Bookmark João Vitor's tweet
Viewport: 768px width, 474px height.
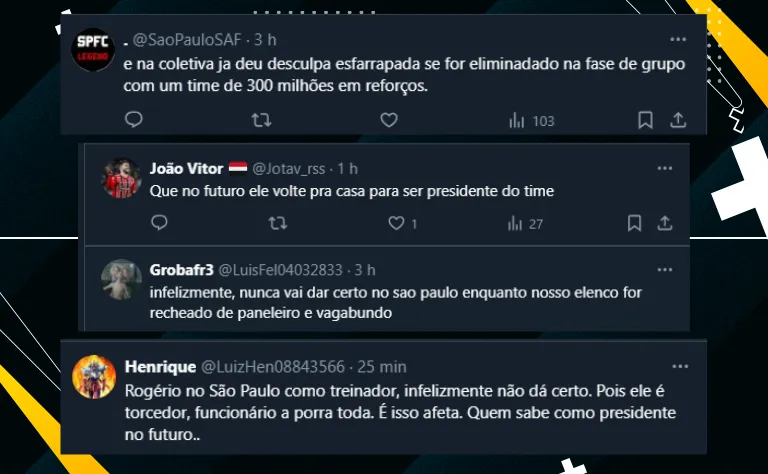[633, 223]
